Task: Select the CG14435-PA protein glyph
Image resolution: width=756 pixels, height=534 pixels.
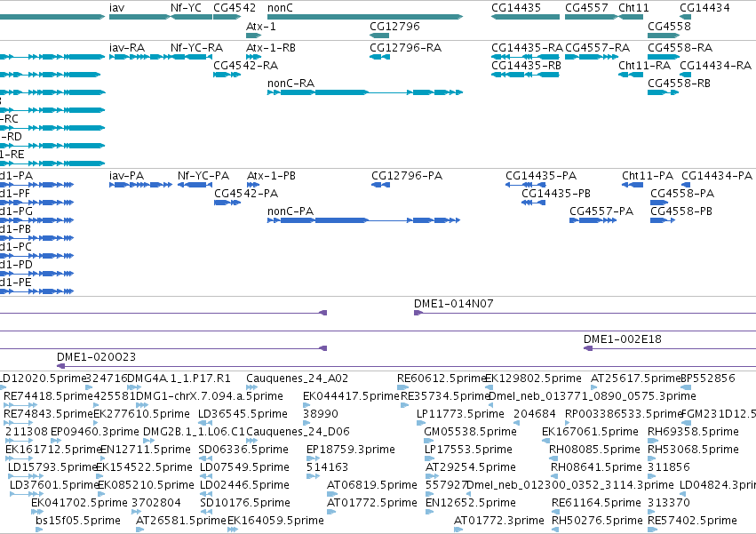Action: click(x=526, y=185)
